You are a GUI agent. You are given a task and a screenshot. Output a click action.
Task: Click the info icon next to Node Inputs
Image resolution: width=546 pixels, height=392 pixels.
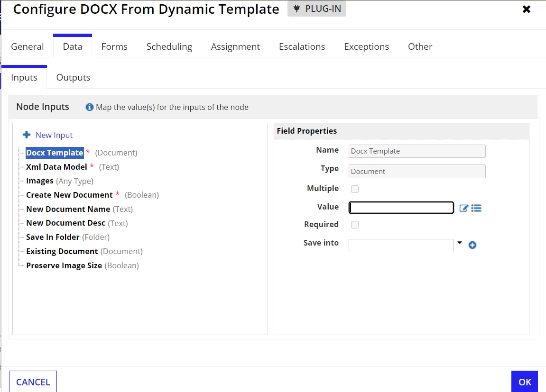[90, 107]
